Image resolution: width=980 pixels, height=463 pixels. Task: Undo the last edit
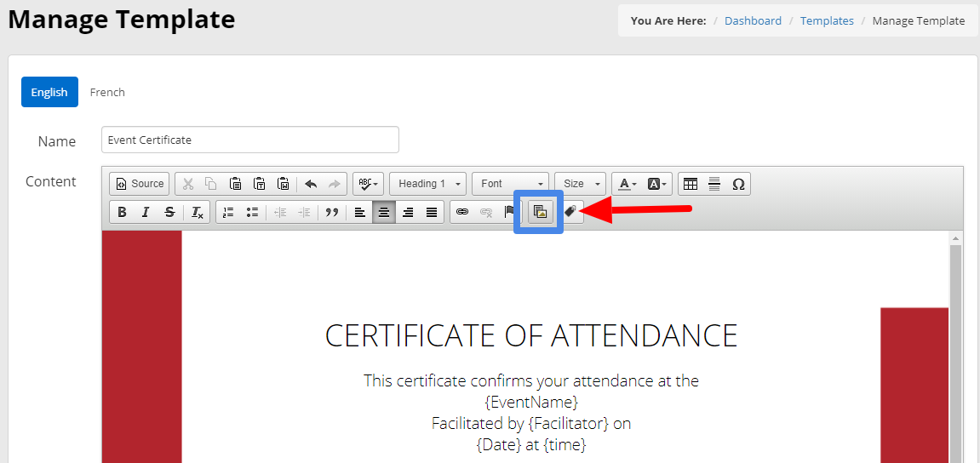pos(311,184)
